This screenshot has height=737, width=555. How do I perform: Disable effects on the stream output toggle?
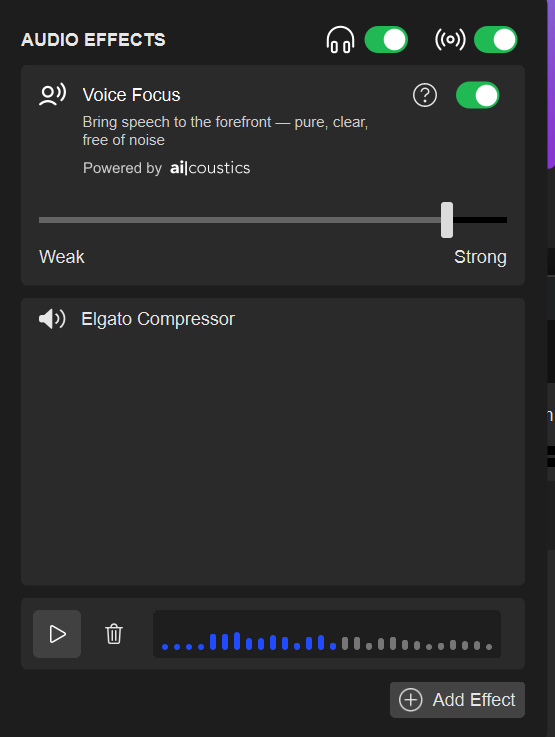tap(495, 39)
